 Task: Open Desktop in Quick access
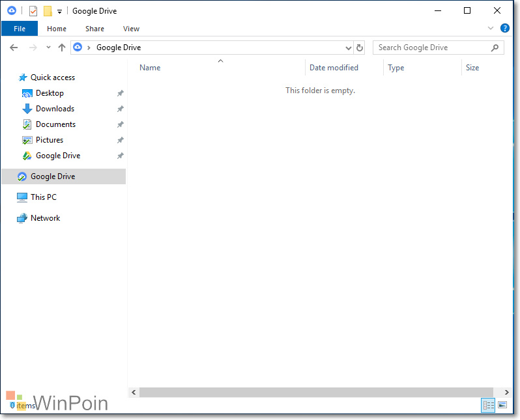50,93
